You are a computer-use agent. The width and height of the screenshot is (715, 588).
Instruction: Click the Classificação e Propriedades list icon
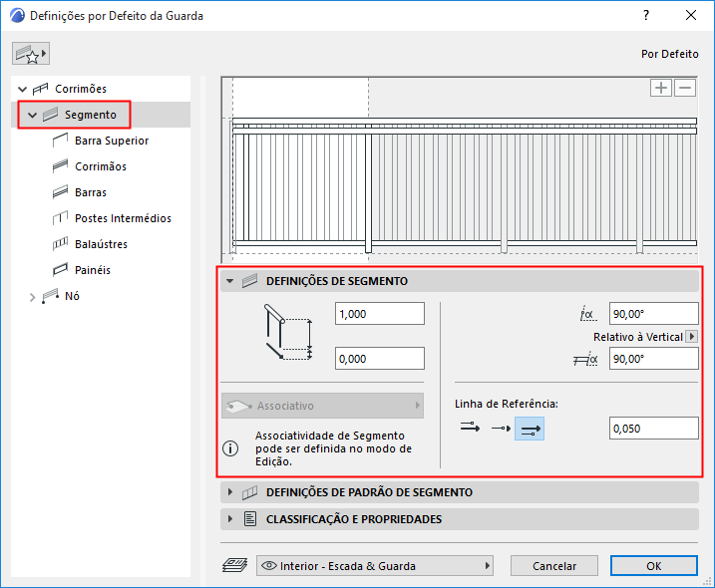tap(250, 518)
